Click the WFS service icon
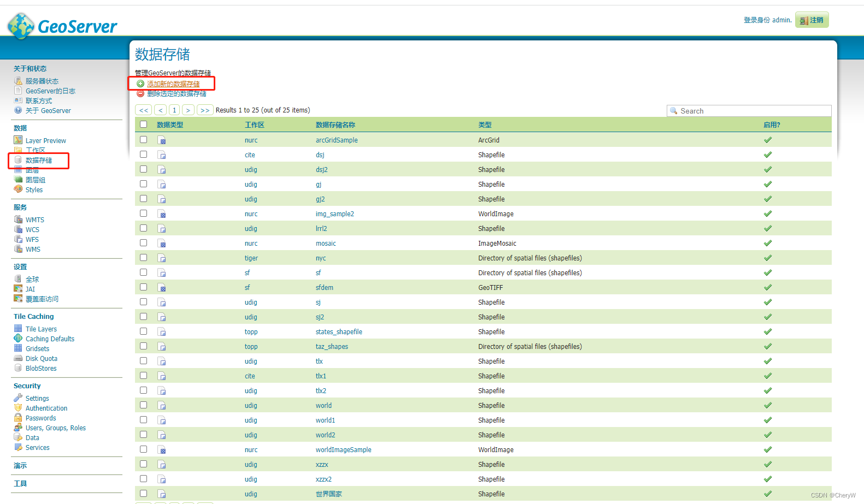The height and width of the screenshot is (504, 864). point(18,239)
